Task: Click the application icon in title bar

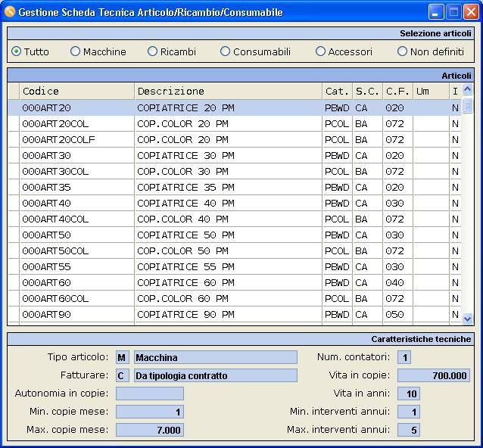Action: (x=10, y=11)
